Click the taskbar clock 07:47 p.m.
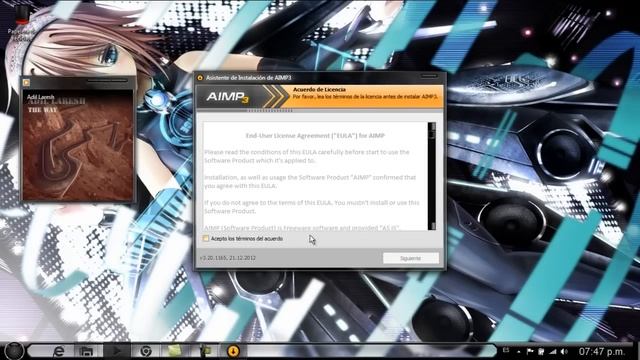Viewport: 640px width, 360px height. 602,351
